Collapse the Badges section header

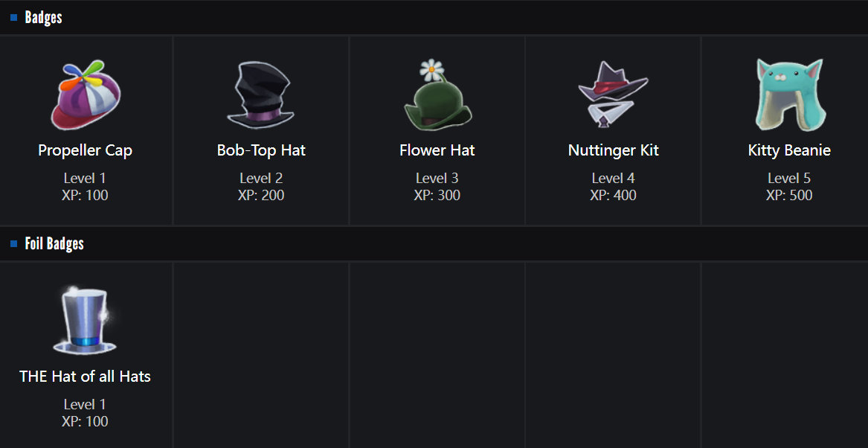click(x=44, y=18)
